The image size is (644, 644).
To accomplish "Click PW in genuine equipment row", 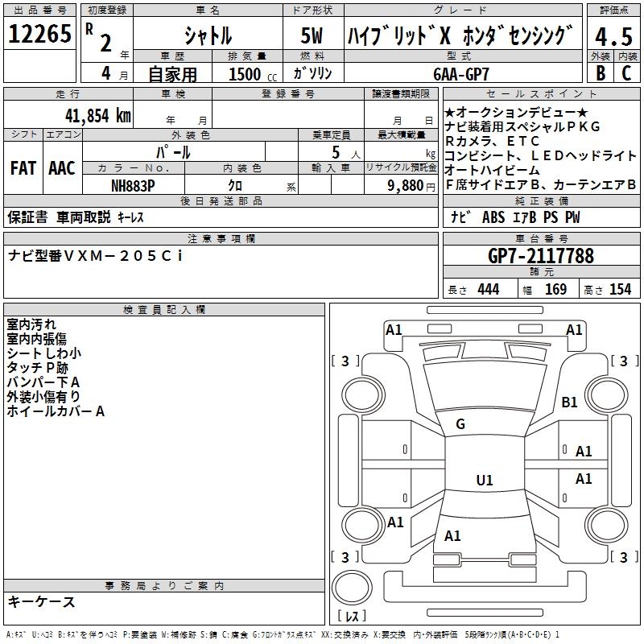I will pyautogui.click(x=572, y=217).
